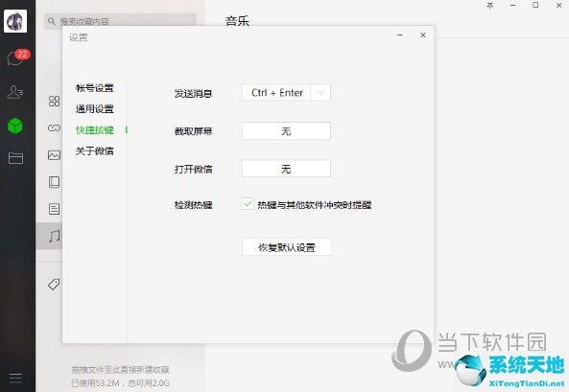Open the files folder icon in sidebar
This screenshot has height=392, width=569.
[15, 158]
